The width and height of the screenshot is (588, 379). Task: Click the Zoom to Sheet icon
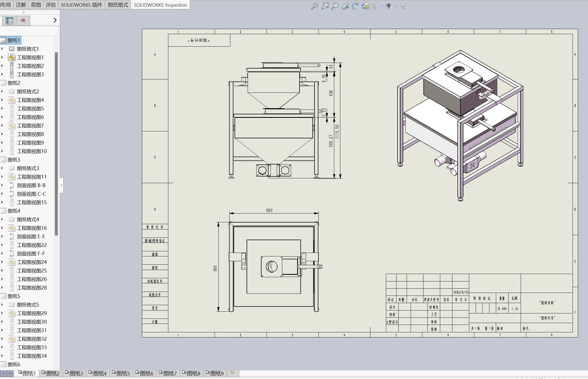point(325,6)
